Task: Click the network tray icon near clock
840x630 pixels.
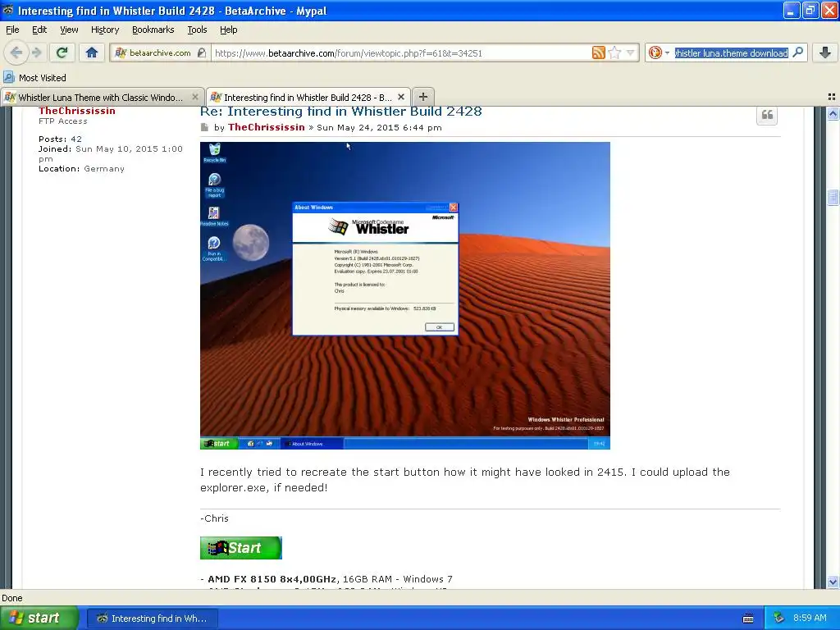Action: (x=778, y=619)
